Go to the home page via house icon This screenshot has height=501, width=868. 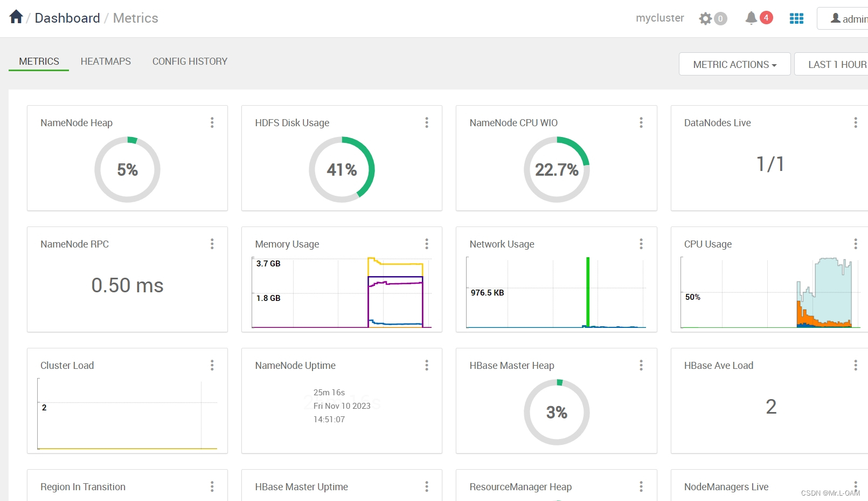16,17
